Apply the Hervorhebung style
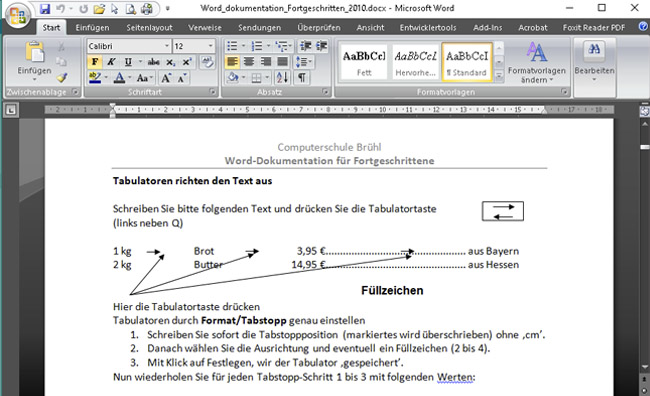This screenshot has width=650, height=396. (415, 62)
